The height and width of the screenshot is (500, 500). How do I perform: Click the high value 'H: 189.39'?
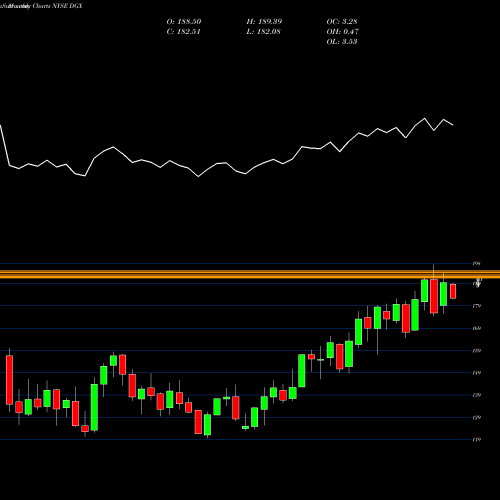[264, 22]
